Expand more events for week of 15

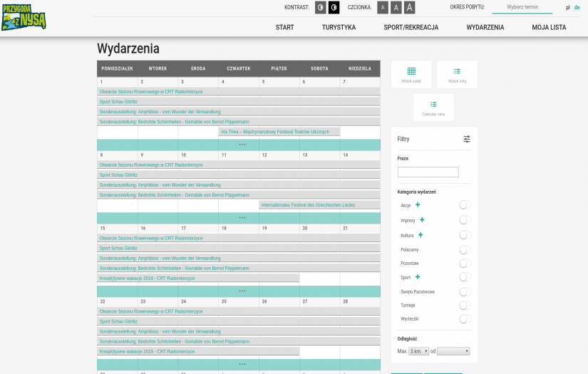[x=239, y=291]
